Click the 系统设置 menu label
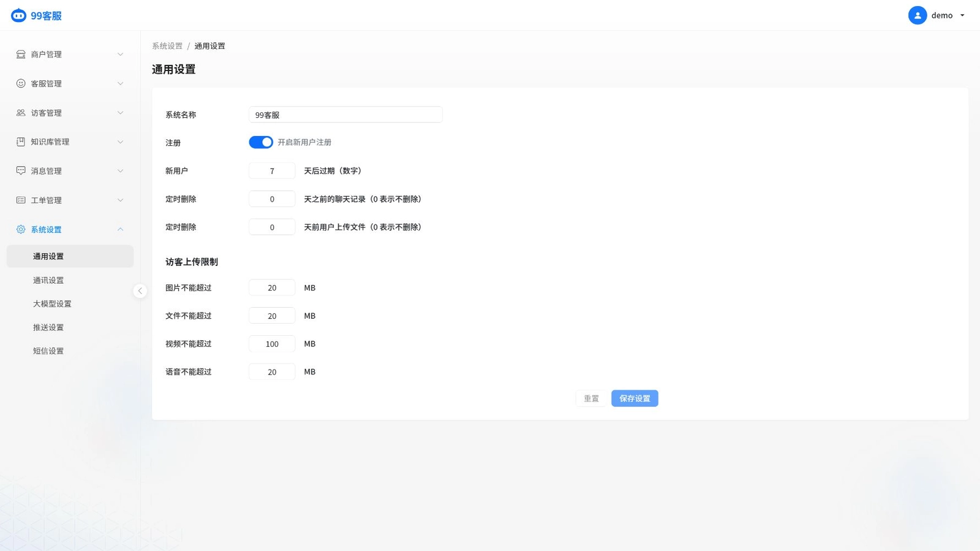Viewport: 980px width, 551px height. click(x=47, y=229)
